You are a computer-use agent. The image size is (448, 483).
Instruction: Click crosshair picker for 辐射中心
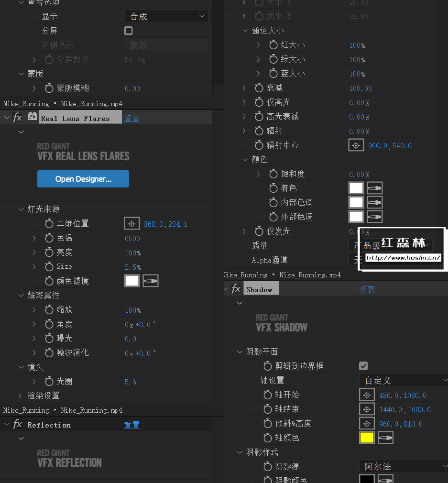(x=356, y=145)
